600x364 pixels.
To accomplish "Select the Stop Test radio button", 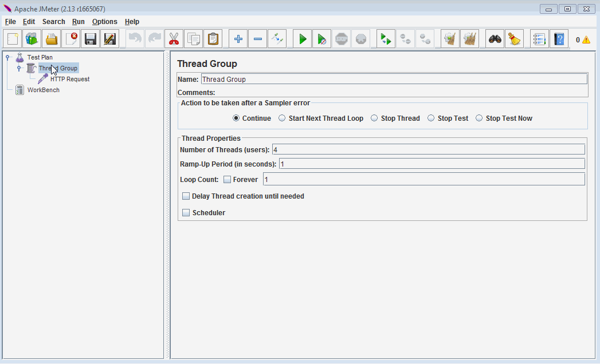I will 431,118.
